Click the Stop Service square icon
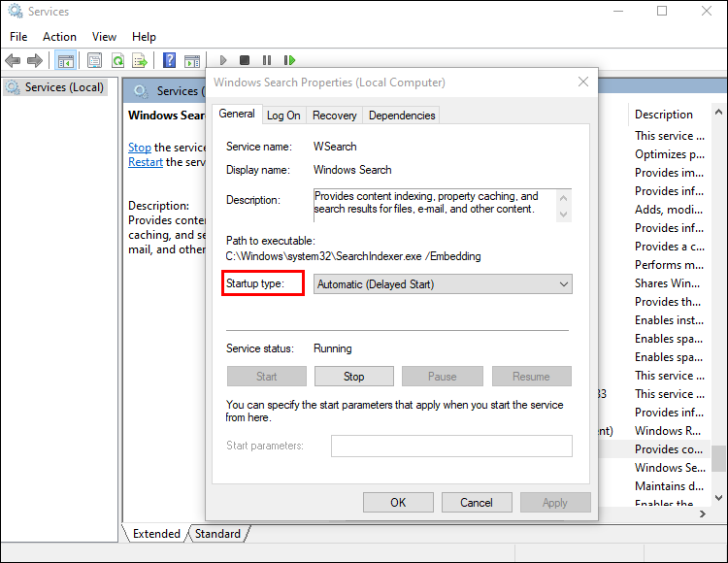Image resolution: width=728 pixels, height=563 pixels. pyautogui.click(x=245, y=60)
